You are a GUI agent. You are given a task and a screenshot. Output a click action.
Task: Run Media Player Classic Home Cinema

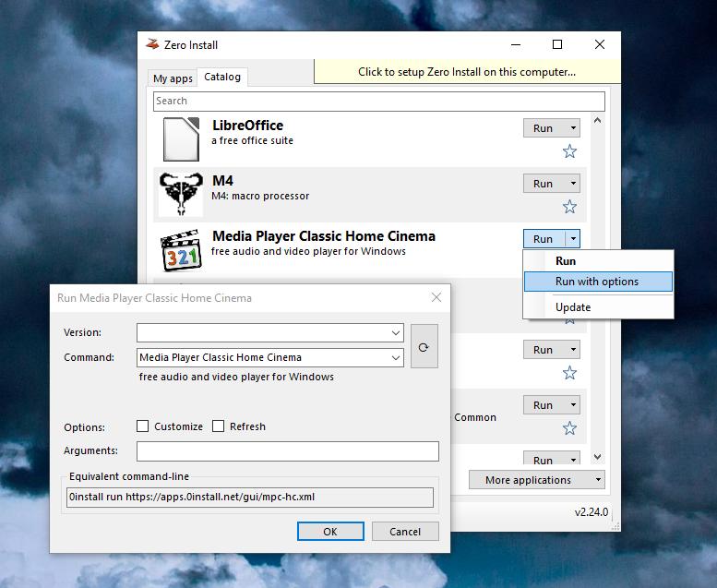(544, 239)
